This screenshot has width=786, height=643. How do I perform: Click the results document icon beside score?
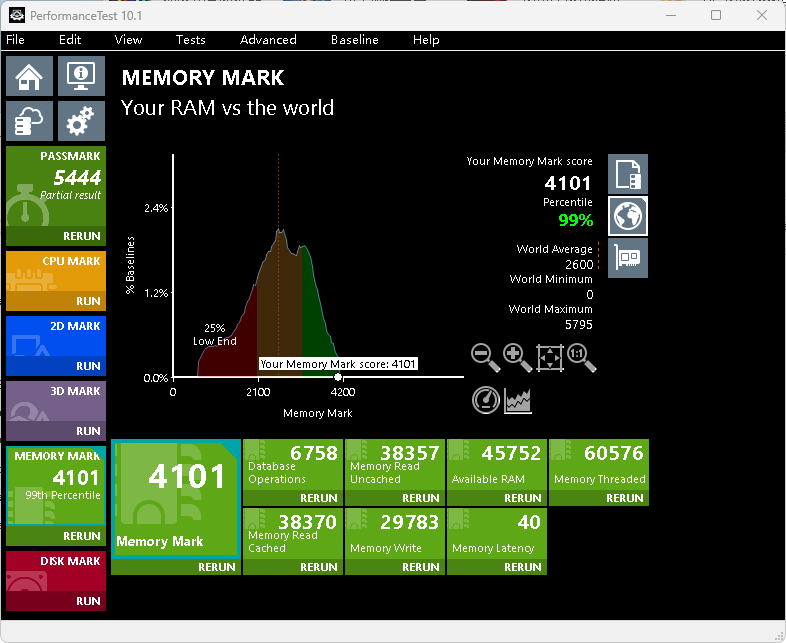click(x=628, y=174)
